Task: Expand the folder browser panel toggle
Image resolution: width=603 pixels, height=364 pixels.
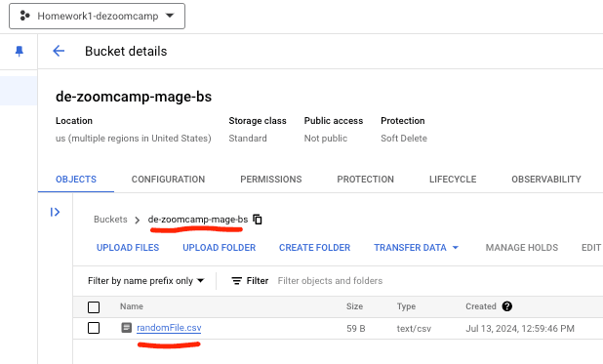Action: 55,212
